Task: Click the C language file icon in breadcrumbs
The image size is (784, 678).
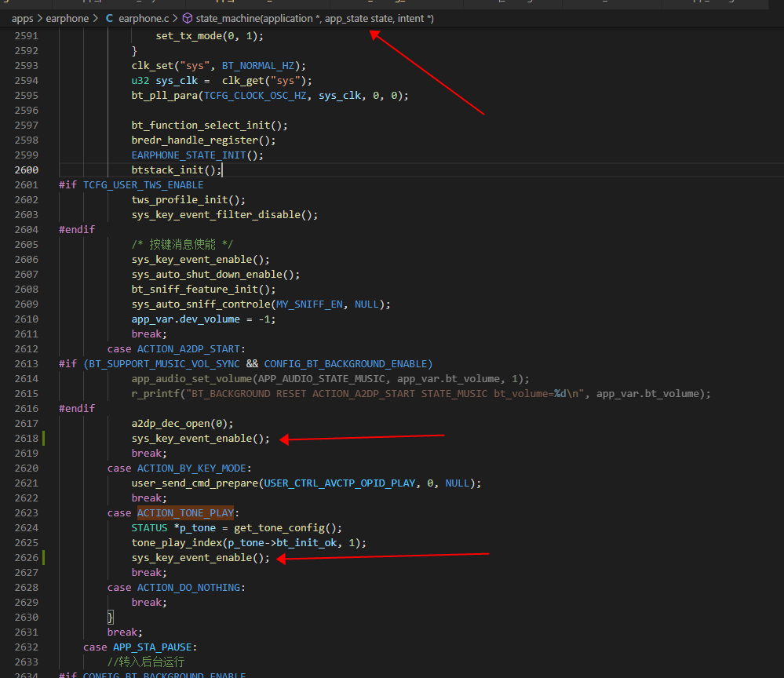Action: pyautogui.click(x=109, y=19)
